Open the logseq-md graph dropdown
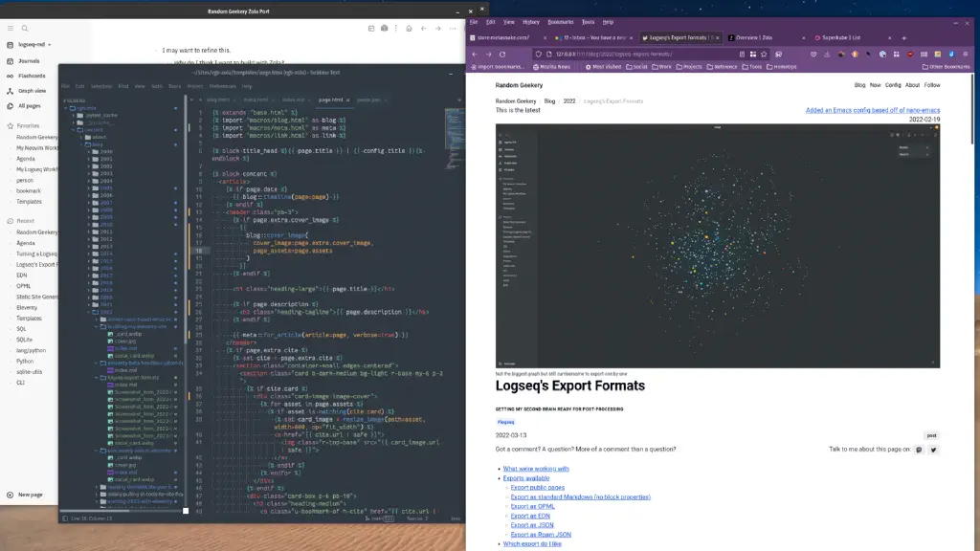This screenshot has width=980, height=551. tap(34, 45)
